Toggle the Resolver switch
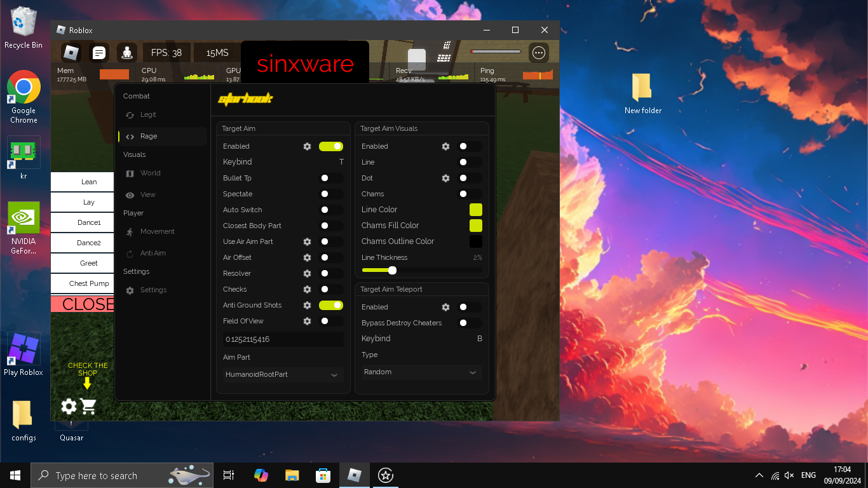868x488 pixels. coord(331,273)
